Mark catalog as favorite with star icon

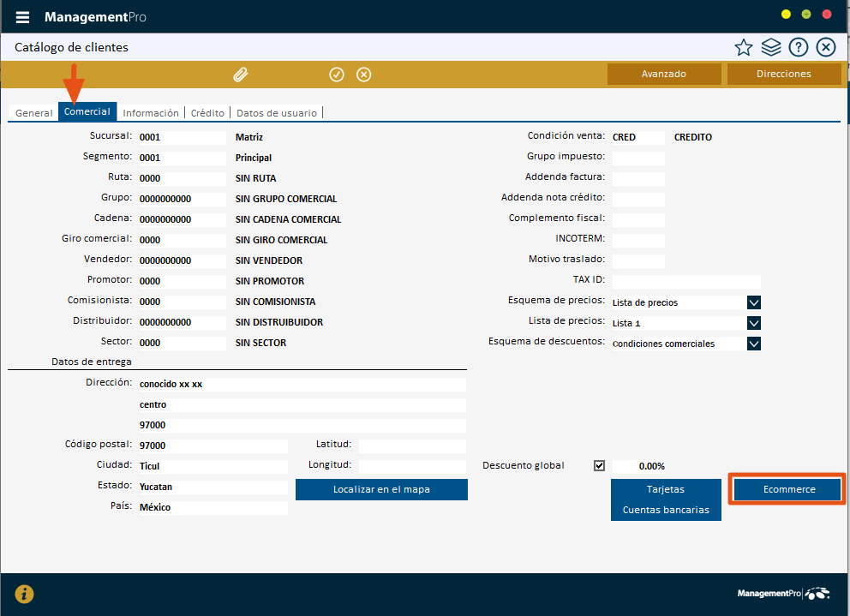tap(743, 48)
